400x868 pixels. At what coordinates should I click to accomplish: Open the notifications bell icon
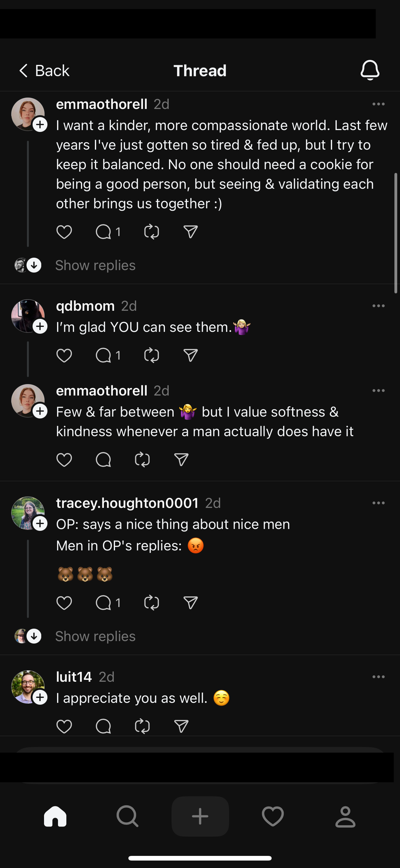tap(370, 70)
